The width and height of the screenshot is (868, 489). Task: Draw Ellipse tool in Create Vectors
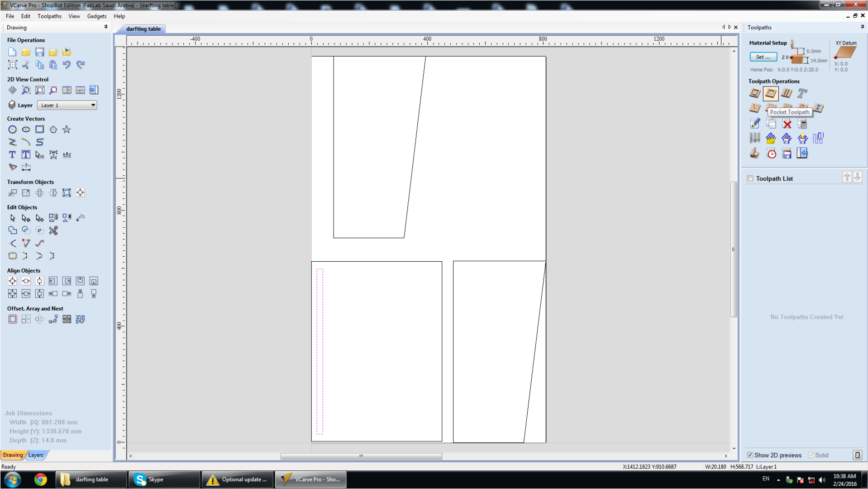(x=26, y=129)
